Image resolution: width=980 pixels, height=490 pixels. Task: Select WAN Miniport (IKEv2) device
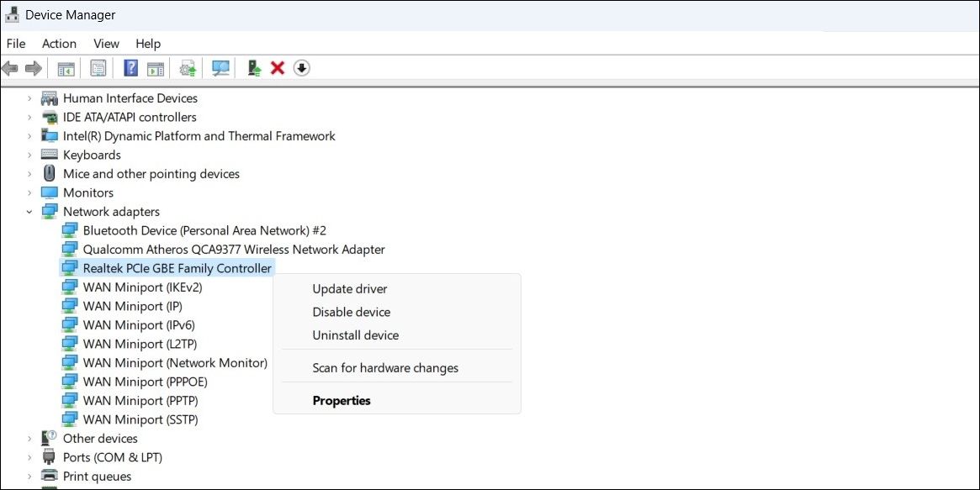click(143, 287)
